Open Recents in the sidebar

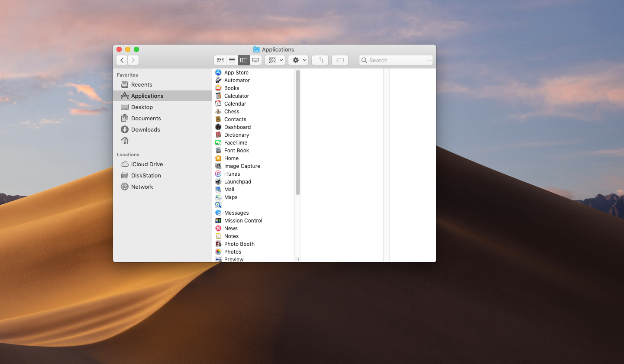tap(142, 85)
